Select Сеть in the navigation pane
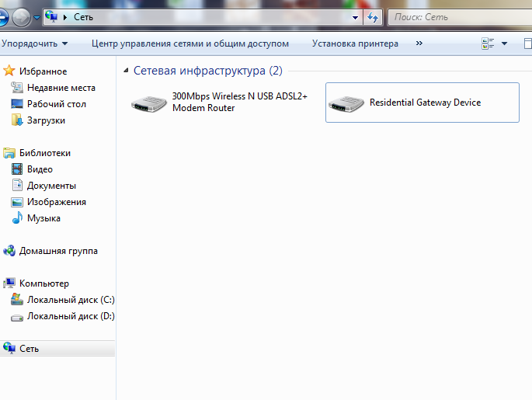Viewport: 532px width, 400px height. coord(30,349)
